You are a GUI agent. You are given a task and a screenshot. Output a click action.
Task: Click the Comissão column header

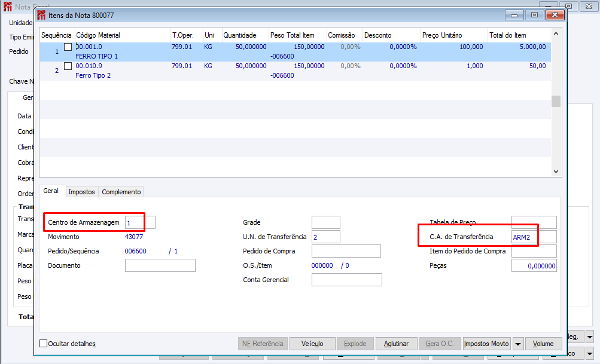coord(345,35)
